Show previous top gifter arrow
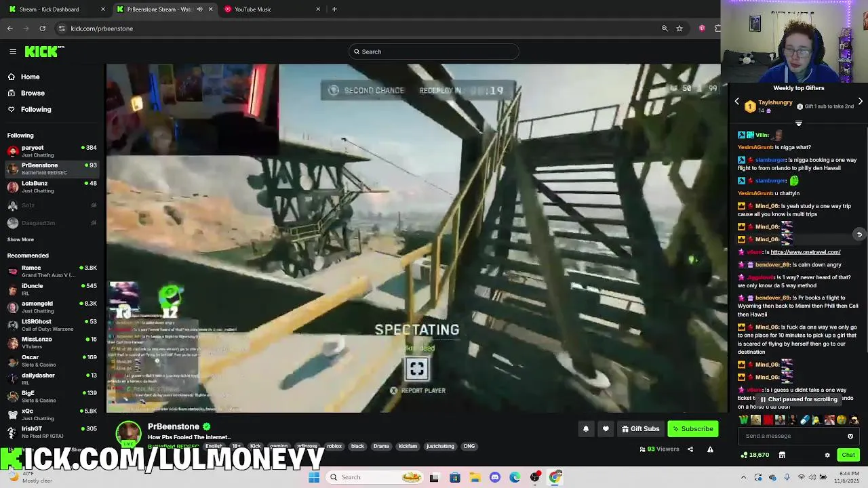The image size is (868, 488). pos(737,102)
